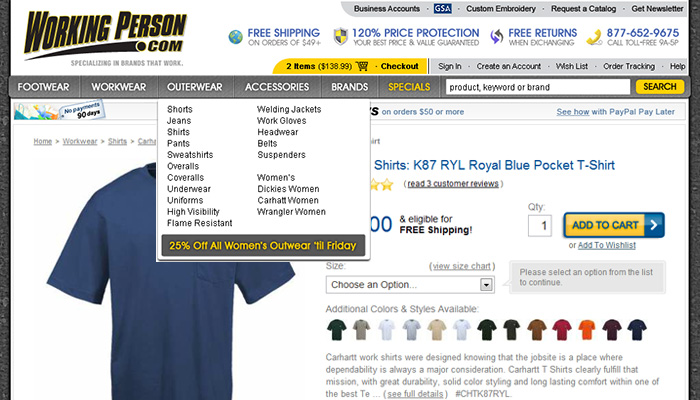Click the Free Shipping globe icon
Screen dimensions: 700x400
click(235, 37)
